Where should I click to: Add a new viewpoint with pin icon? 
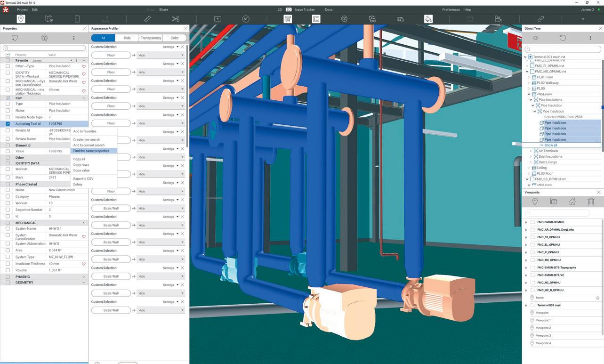(x=535, y=202)
